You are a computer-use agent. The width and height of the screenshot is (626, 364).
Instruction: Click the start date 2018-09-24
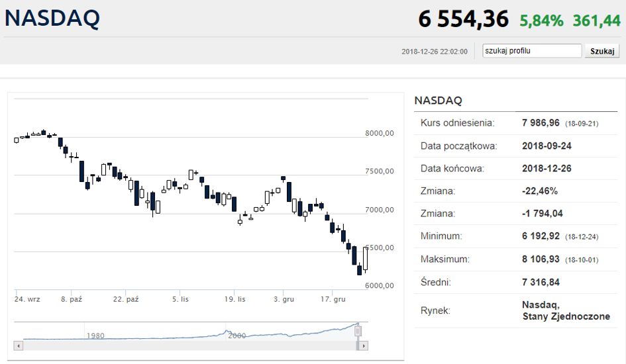547,146
